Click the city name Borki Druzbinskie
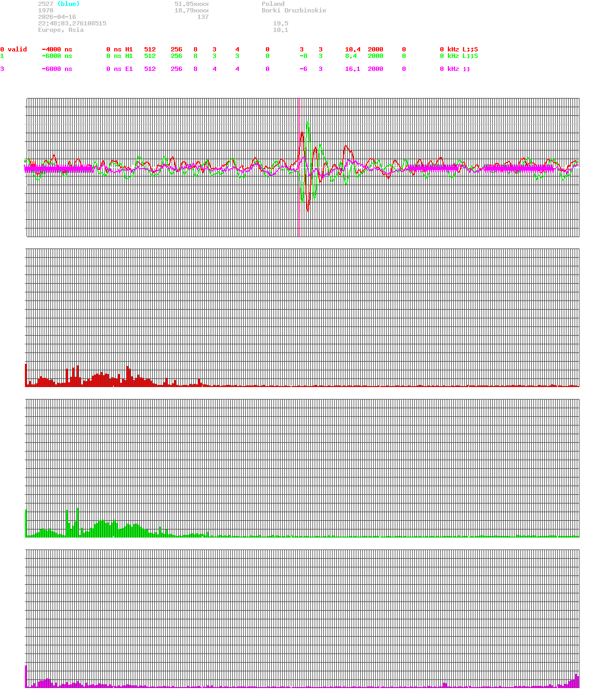This screenshot has width=593, height=700. (295, 10)
